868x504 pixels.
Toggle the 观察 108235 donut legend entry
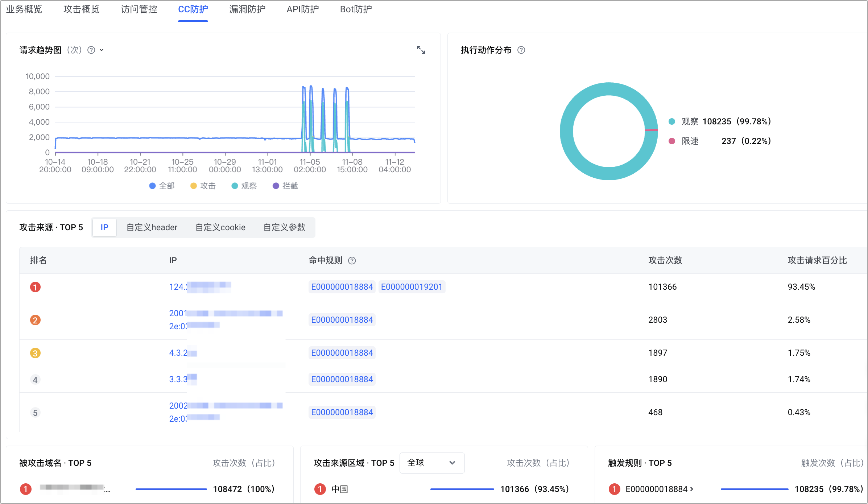(x=720, y=121)
